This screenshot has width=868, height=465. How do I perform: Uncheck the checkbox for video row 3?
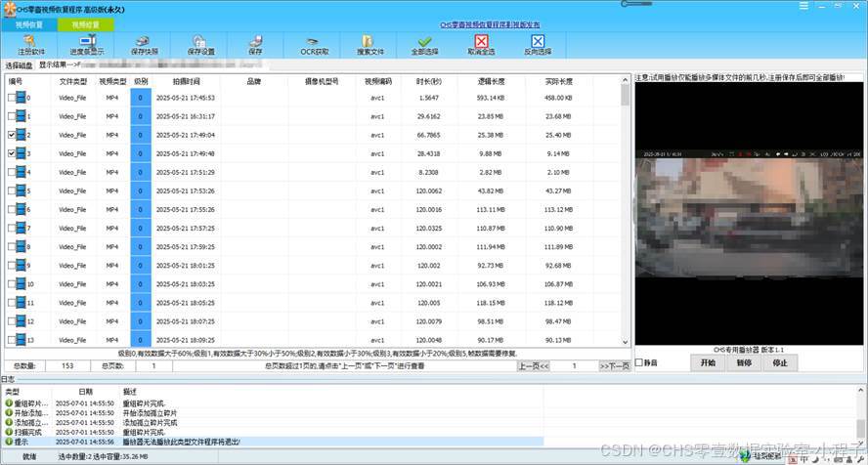pos(12,153)
